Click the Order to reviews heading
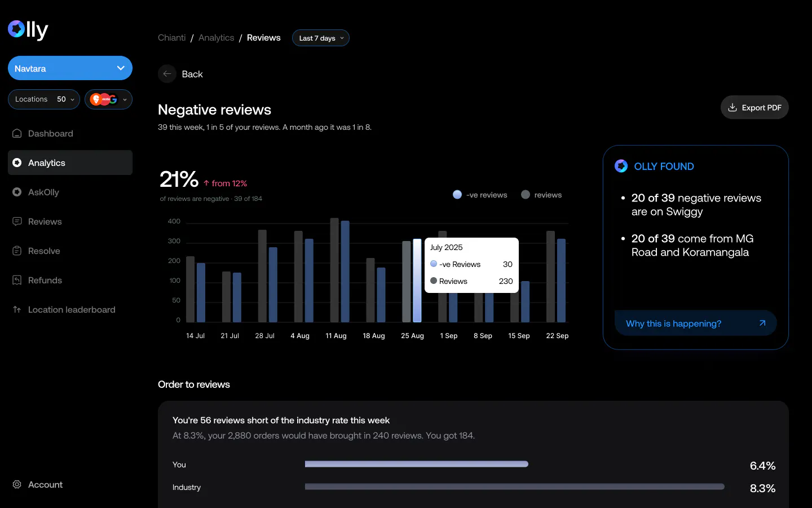The height and width of the screenshot is (508, 812). click(194, 384)
